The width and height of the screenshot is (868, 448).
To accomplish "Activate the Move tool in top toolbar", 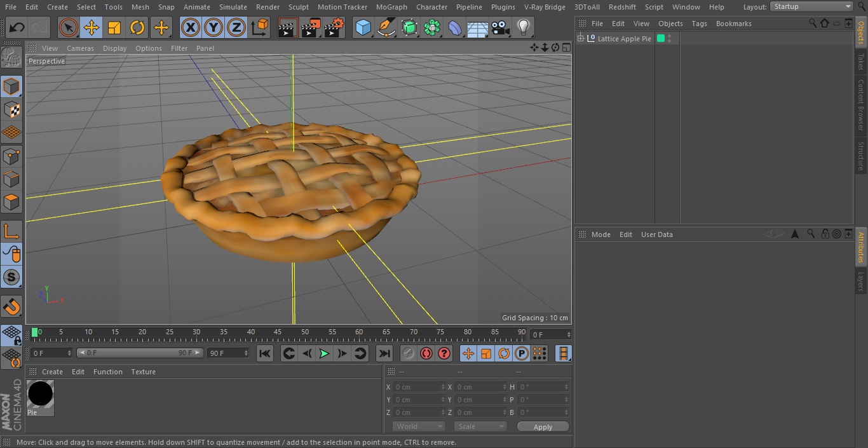I will click(92, 28).
